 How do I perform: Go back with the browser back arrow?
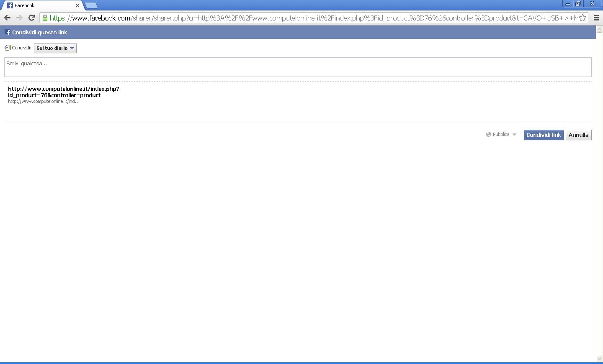coord(7,18)
